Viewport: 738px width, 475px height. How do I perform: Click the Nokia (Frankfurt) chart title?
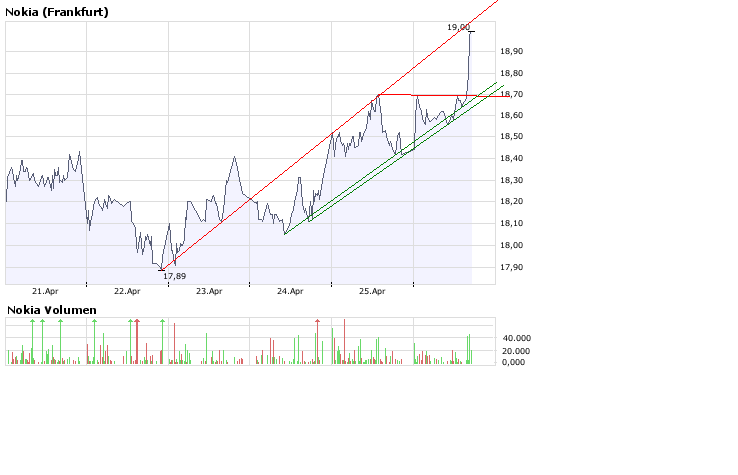click(57, 12)
